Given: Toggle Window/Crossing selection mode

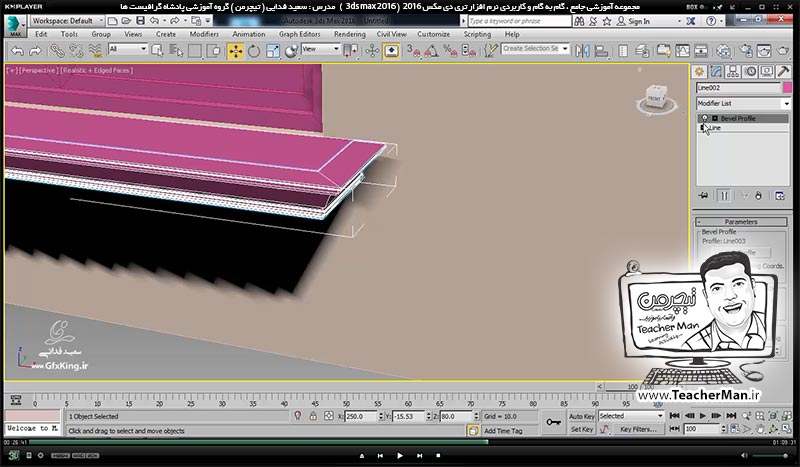Looking at the screenshot, I should click(214, 51).
